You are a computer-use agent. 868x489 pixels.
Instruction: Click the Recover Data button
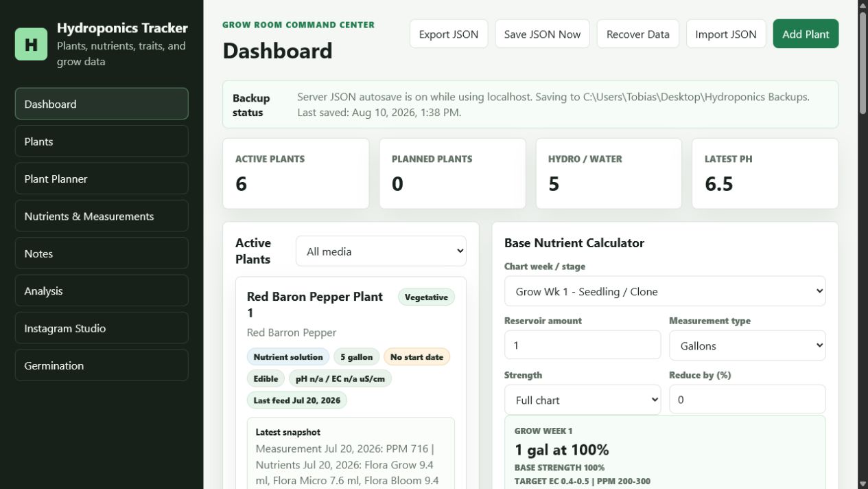coord(638,34)
